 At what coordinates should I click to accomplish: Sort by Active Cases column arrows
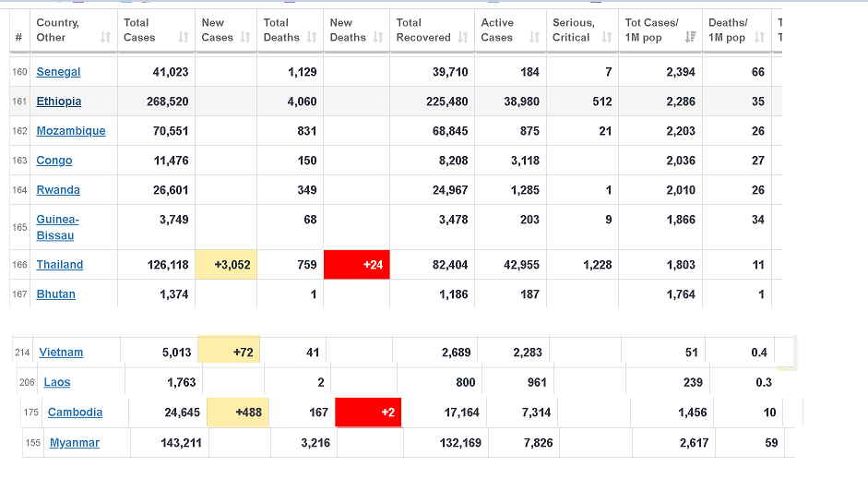(x=534, y=37)
